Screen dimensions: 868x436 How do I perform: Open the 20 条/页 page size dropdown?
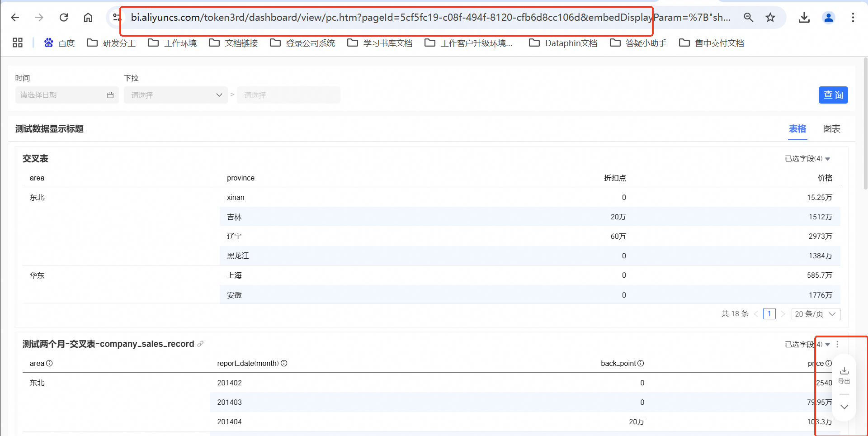[816, 314]
